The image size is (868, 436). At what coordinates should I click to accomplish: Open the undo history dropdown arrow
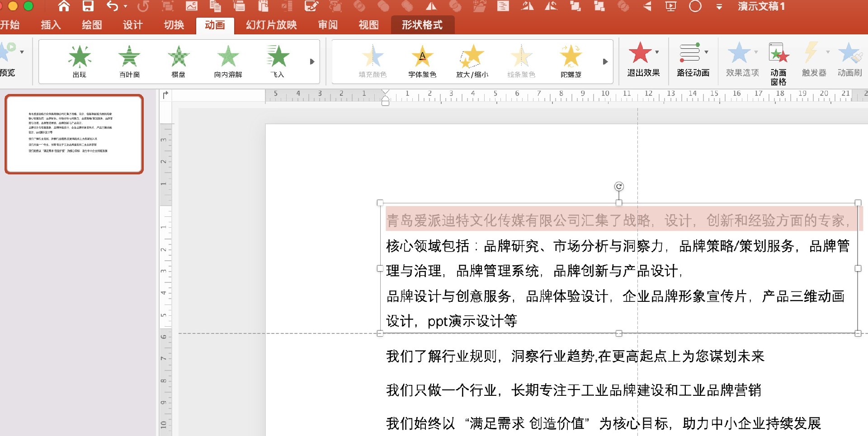(125, 7)
